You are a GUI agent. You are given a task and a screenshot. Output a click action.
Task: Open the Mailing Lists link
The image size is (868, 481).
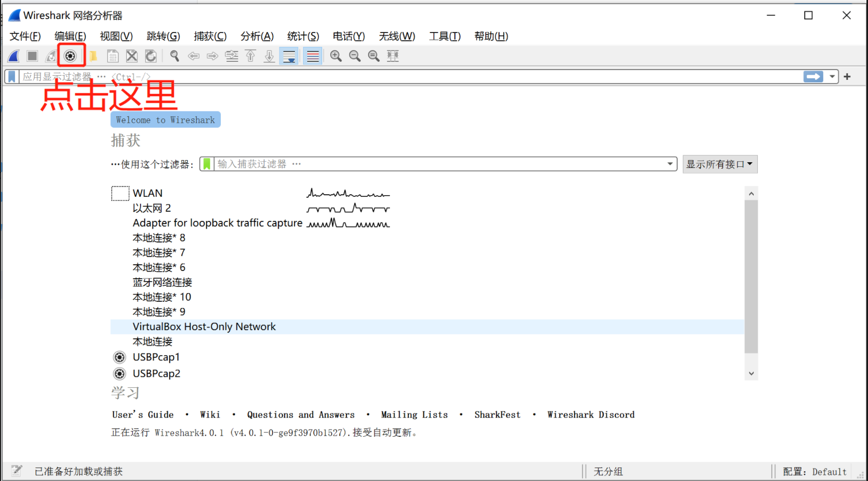click(x=415, y=415)
